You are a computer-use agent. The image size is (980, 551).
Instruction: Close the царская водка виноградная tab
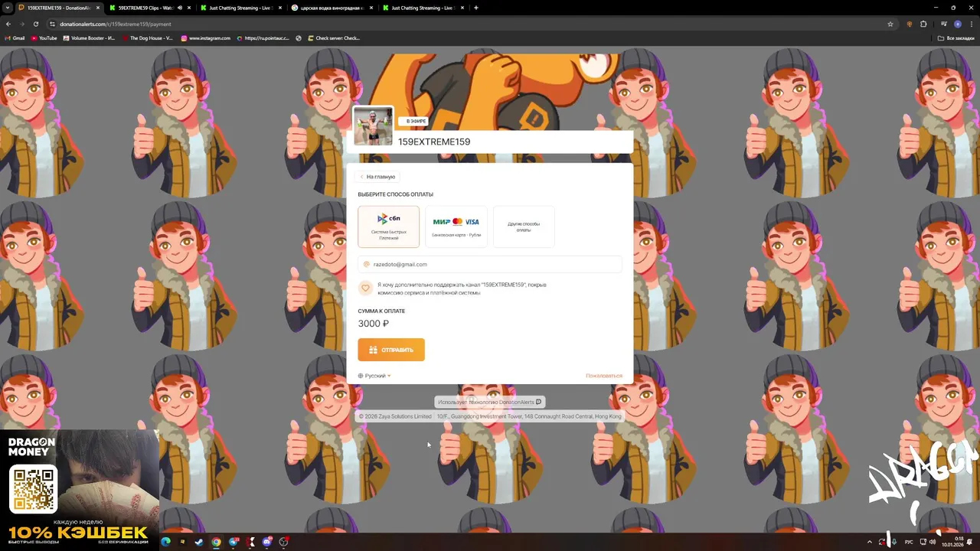tap(371, 8)
